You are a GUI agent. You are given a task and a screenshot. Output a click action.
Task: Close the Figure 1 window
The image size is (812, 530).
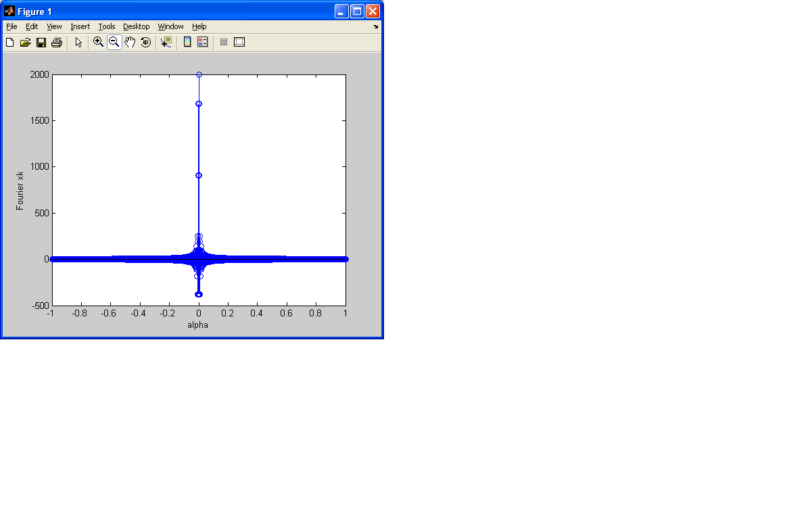coord(373,11)
